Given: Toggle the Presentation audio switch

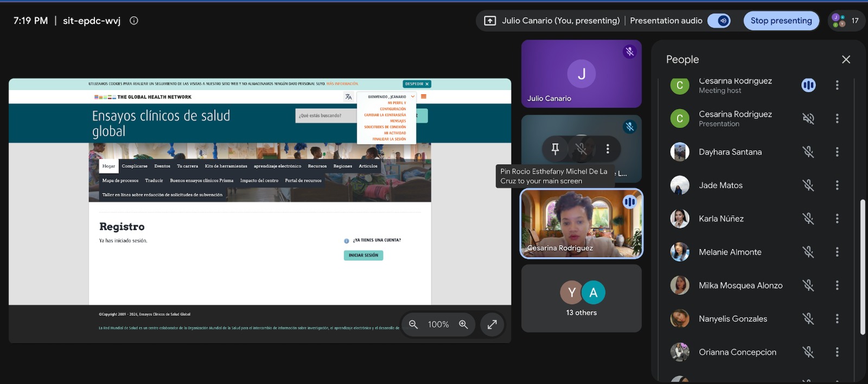Looking at the screenshot, I should 719,21.
